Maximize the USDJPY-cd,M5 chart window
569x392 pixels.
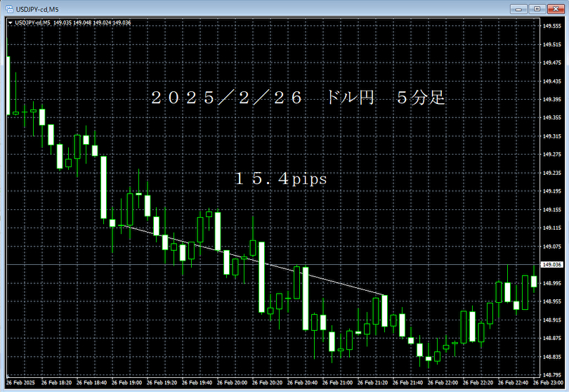537,9
